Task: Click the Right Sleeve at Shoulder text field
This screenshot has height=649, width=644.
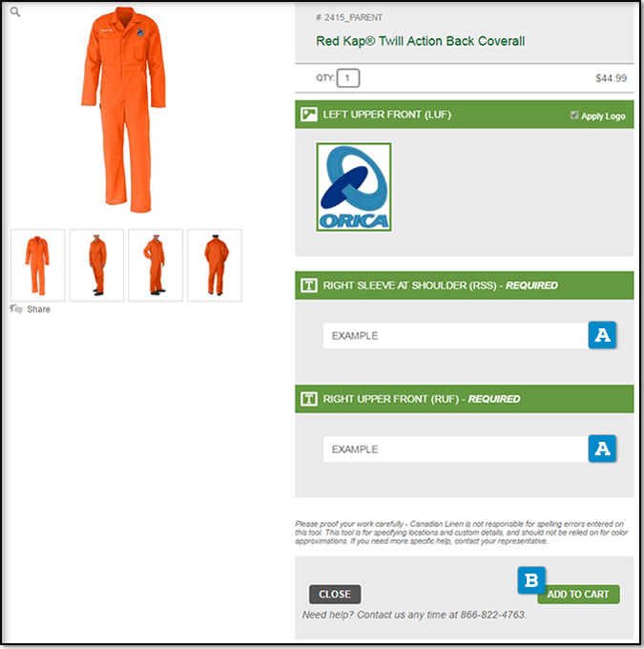Action: (x=456, y=336)
